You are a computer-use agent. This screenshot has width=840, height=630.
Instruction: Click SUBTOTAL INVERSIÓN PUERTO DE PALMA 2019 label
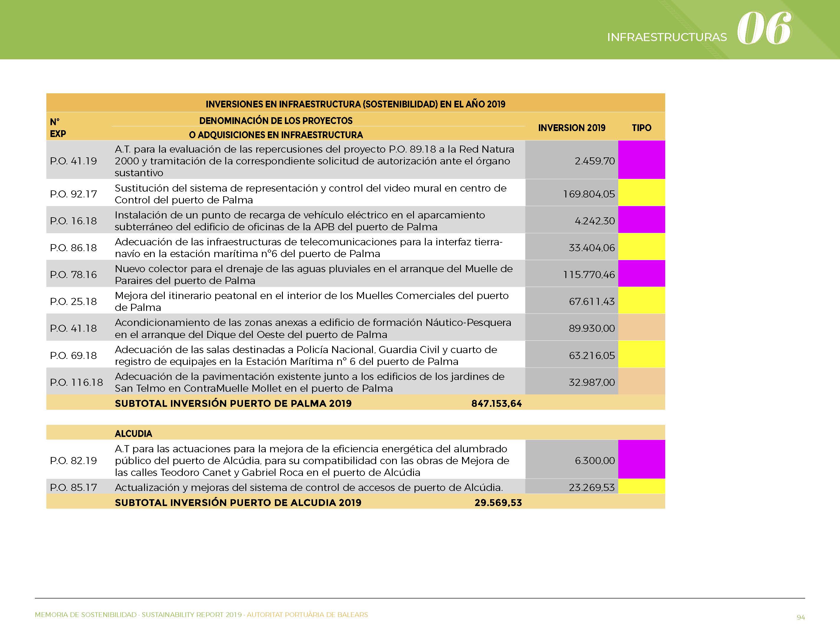[x=233, y=403]
